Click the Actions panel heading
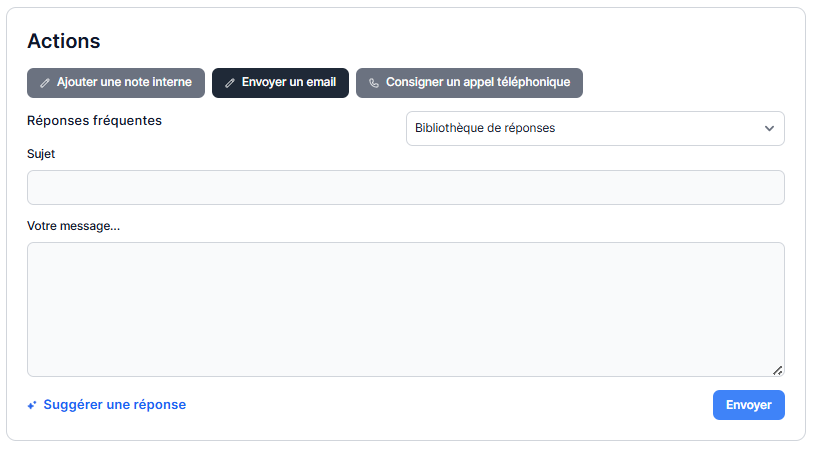The width and height of the screenshot is (814, 449). tap(64, 41)
